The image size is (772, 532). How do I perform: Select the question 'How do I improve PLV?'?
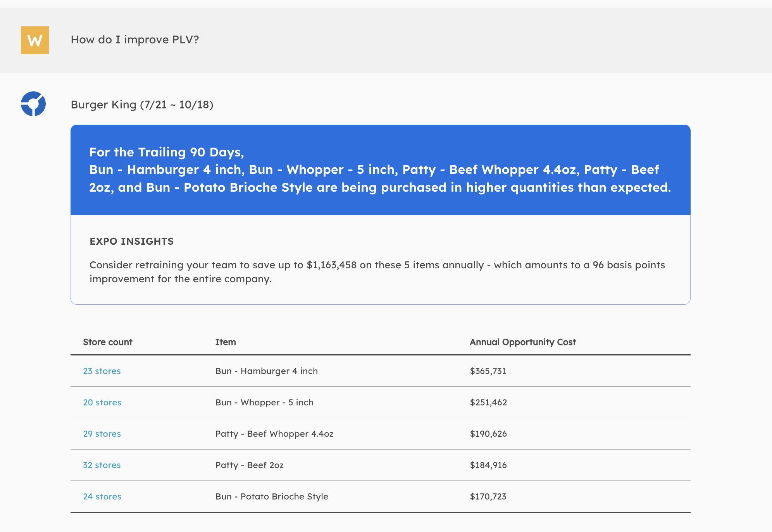click(x=135, y=39)
